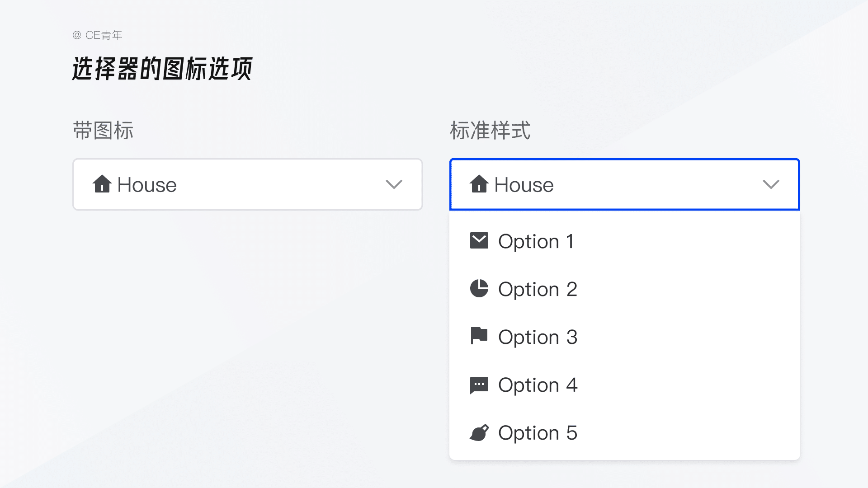The image size is (868, 488).
Task: Select Option 1 from the dropdown list
Action: point(536,241)
